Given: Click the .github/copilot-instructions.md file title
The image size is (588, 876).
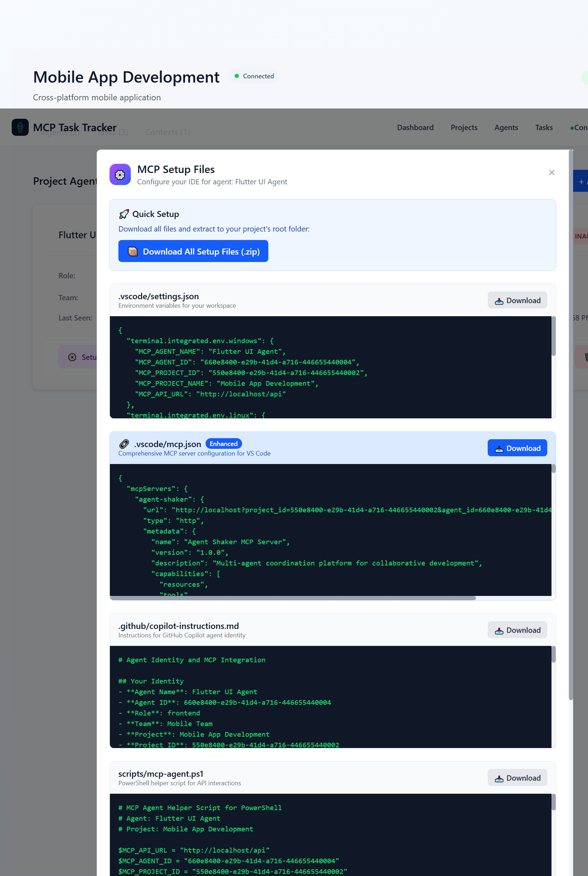Looking at the screenshot, I should click(x=179, y=626).
